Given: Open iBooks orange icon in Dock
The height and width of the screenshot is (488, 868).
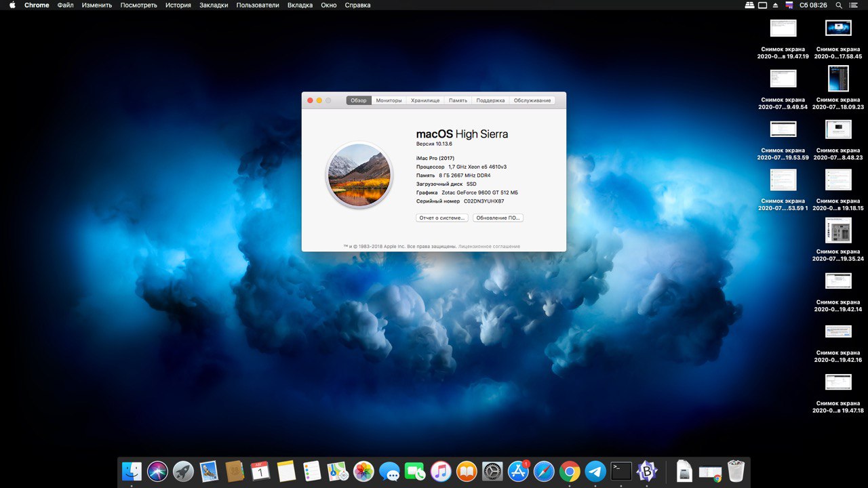Looking at the screenshot, I should coord(467,471).
